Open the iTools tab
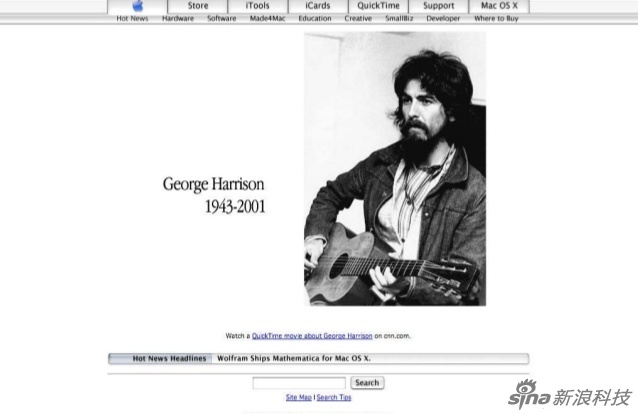The height and width of the screenshot is (414, 638). click(x=258, y=6)
